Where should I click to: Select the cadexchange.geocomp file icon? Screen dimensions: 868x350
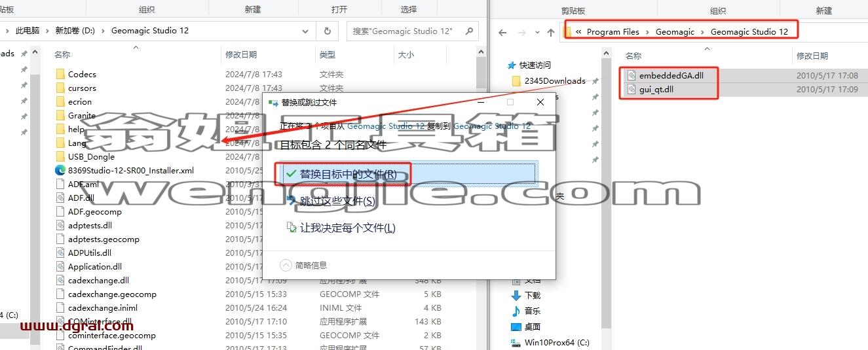(60, 294)
